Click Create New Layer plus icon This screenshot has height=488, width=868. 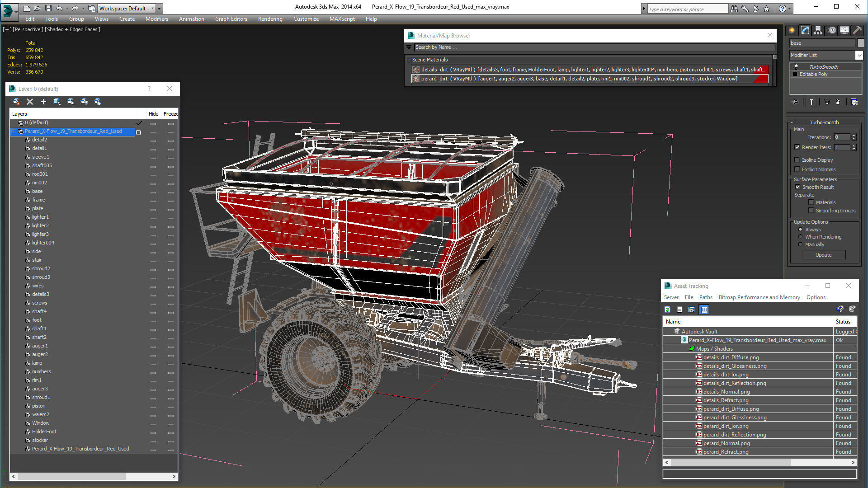tap(43, 102)
